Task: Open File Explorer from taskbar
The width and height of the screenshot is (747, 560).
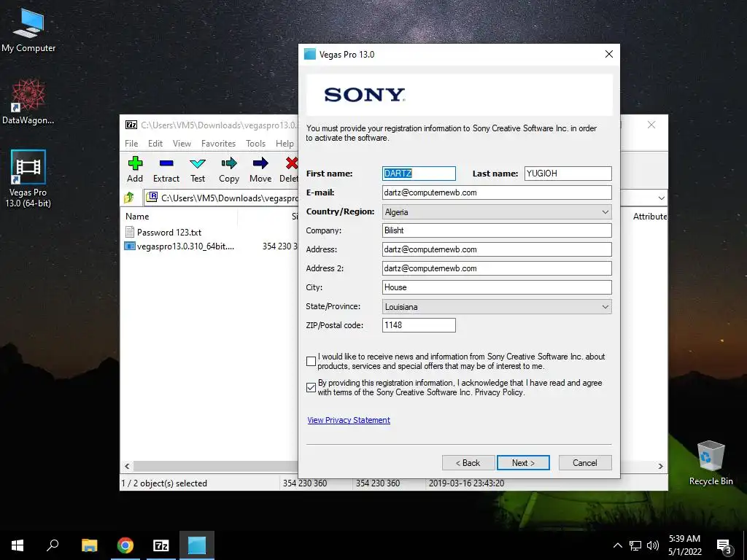Action: pyautogui.click(x=90, y=545)
